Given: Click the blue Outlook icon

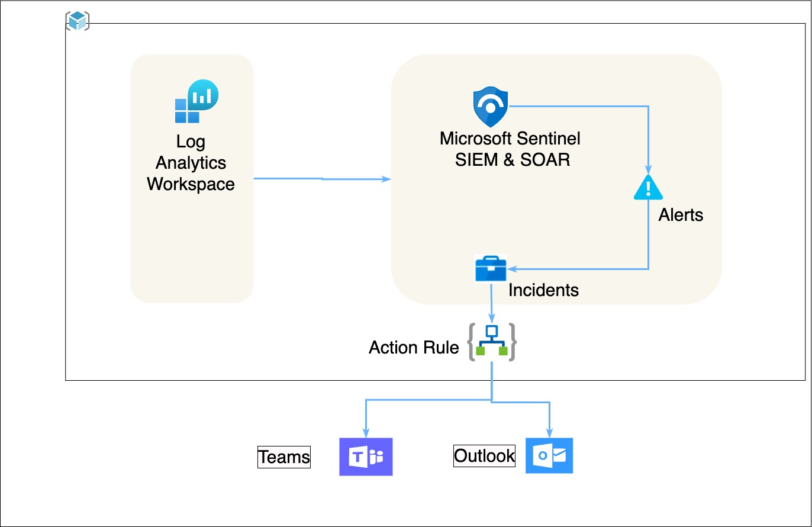Looking at the screenshot, I should pyautogui.click(x=549, y=456).
